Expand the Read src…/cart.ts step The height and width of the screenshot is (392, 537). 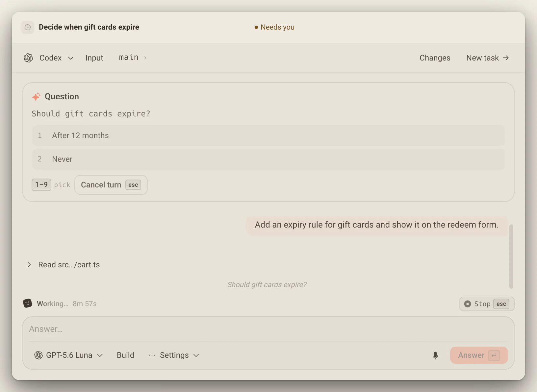(29, 265)
